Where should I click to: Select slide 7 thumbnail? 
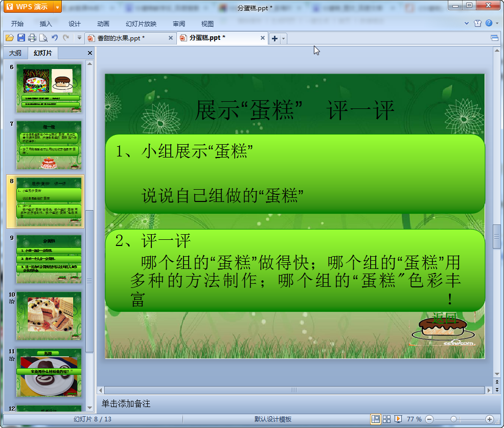[x=49, y=145]
